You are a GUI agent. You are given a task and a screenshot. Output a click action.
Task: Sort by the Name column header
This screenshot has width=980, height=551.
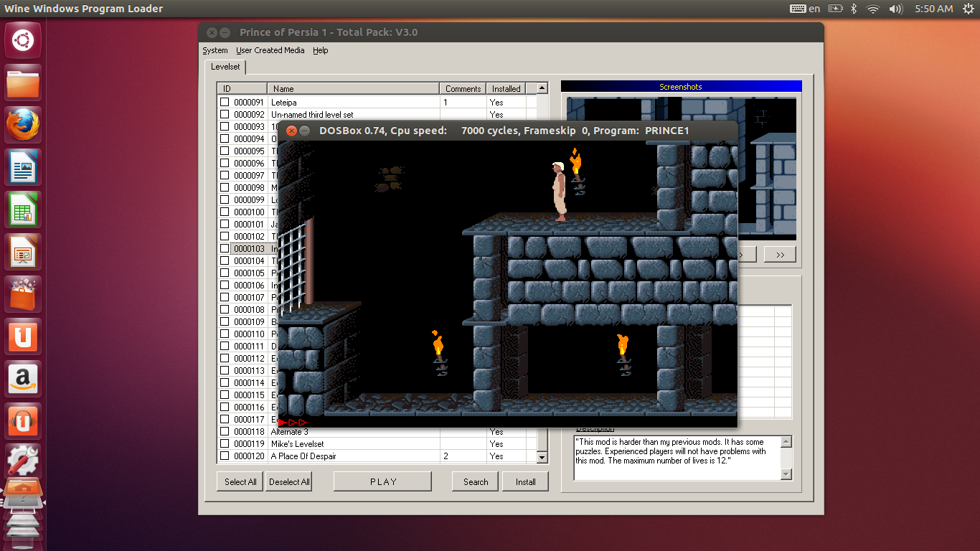[354, 88]
